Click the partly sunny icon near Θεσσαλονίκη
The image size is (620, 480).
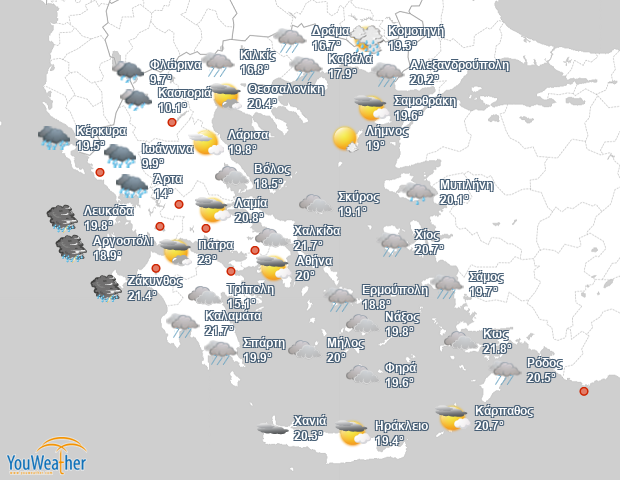point(227,97)
